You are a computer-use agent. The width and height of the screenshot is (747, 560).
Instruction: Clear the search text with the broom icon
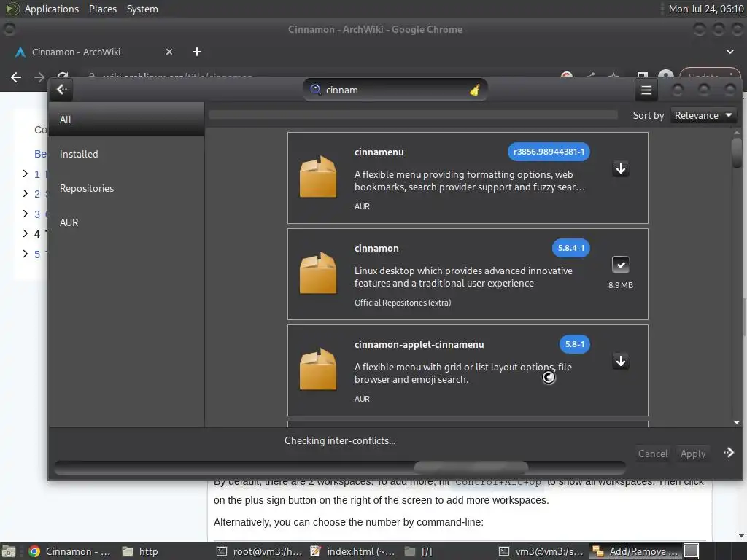(x=474, y=90)
